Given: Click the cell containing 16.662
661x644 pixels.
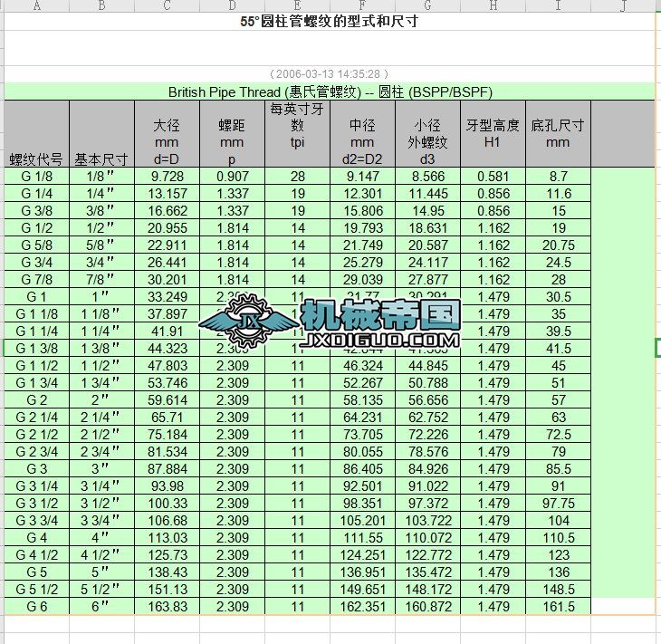Looking at the screenshot, I should 168,211.
